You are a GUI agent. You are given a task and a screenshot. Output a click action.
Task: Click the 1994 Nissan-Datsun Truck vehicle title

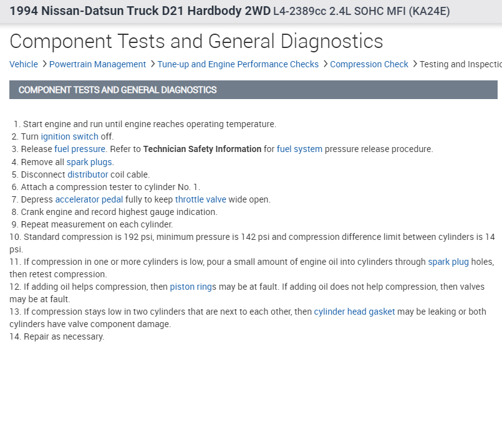click(140, 11)
